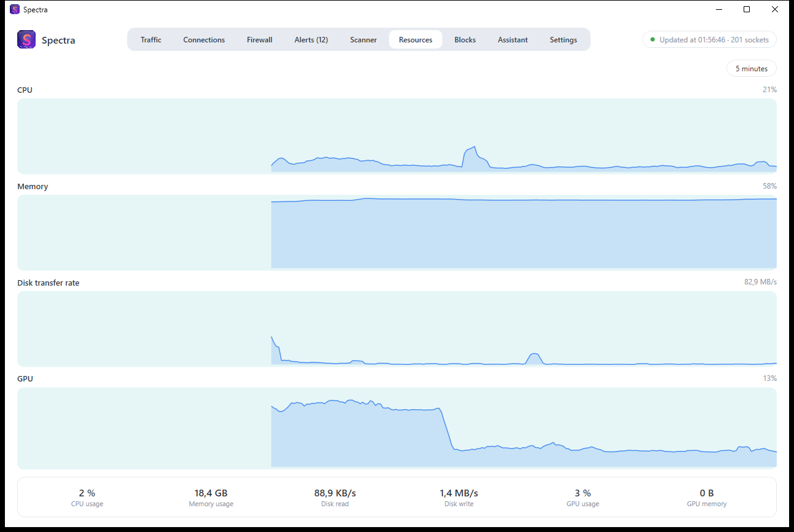The width and height of the screenshot is (794, 532).
Task: Click the Spectra app name in the header
Action: (58, 41)
